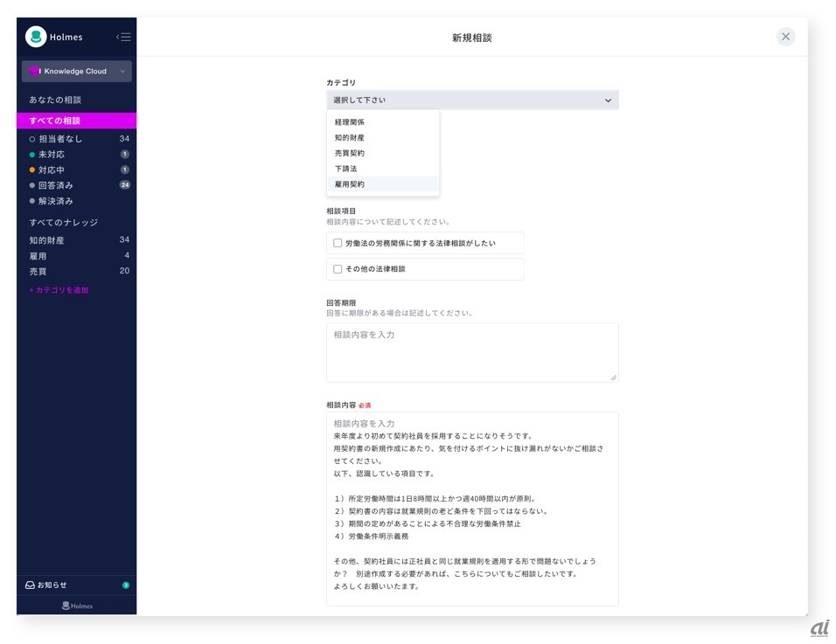Image resolution: width=836 pixels, height=644 pixels.
Task: Choose 知的財産 from category list
Action: pos(383,137)
